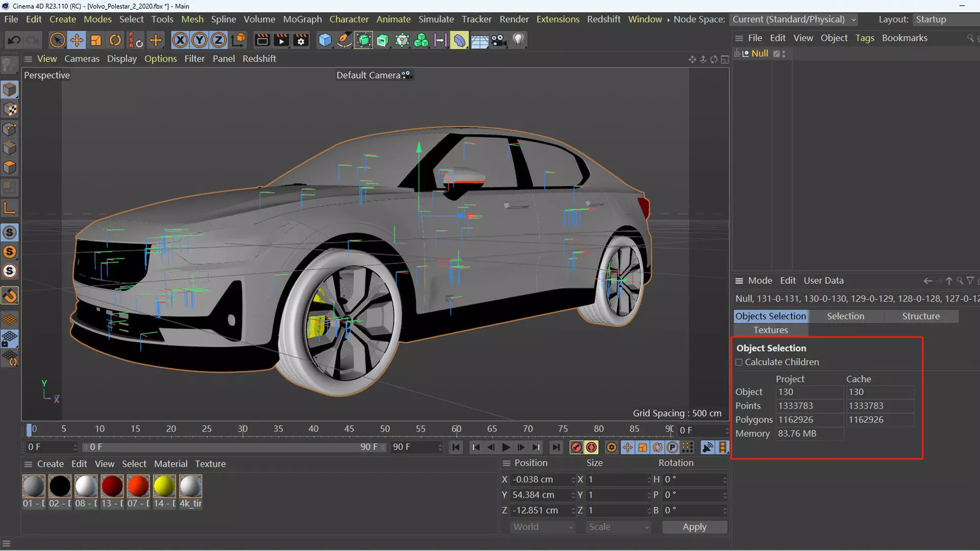Add a Cube primitive object
Screen dimensions: 980x551
click(x=325, y=40)
